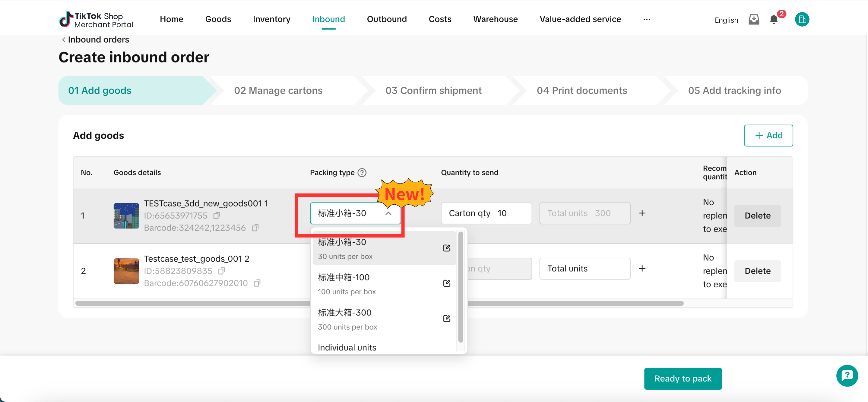Edit the 标准小箱-30 packing option
The width and height of the screenshot is (868, 402).
[x=446, y=248]
